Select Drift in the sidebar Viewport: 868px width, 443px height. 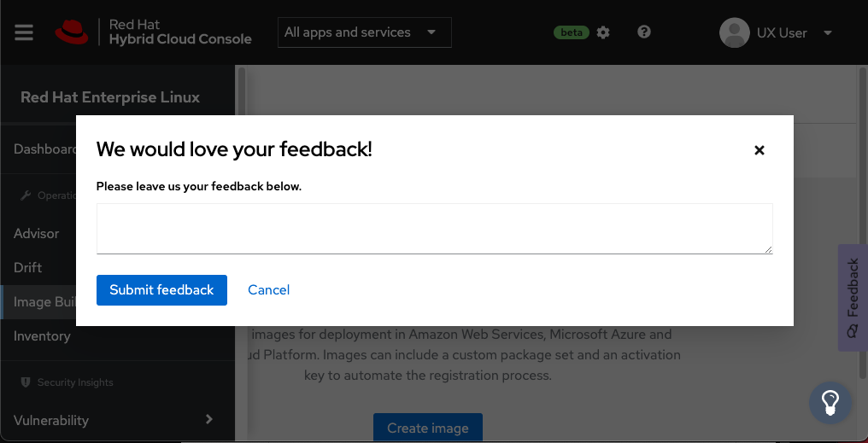click(x=28, y=267)
